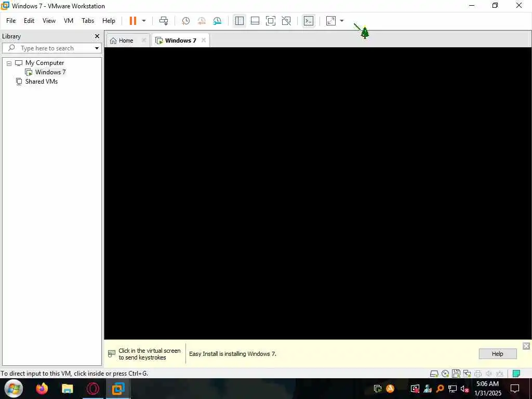The image size is (532, 399).
Task: Click the floppy drive status icon
Action: [456, 374]
